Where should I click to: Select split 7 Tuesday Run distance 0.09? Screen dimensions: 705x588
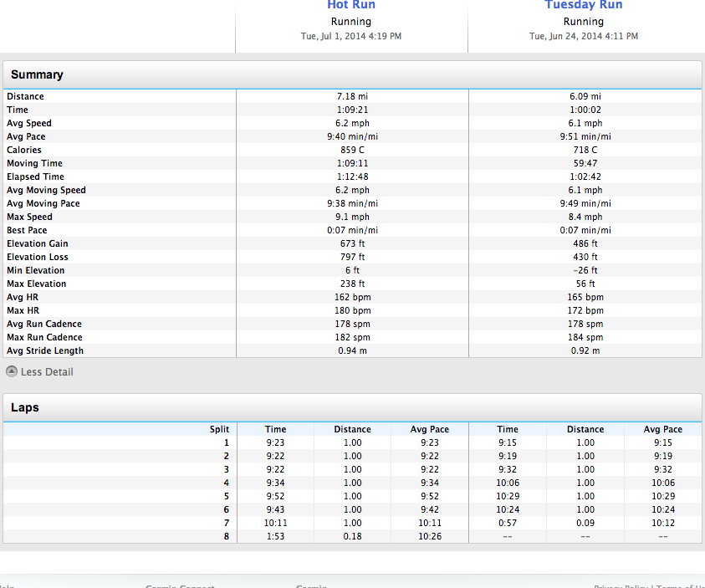[585, 524]
